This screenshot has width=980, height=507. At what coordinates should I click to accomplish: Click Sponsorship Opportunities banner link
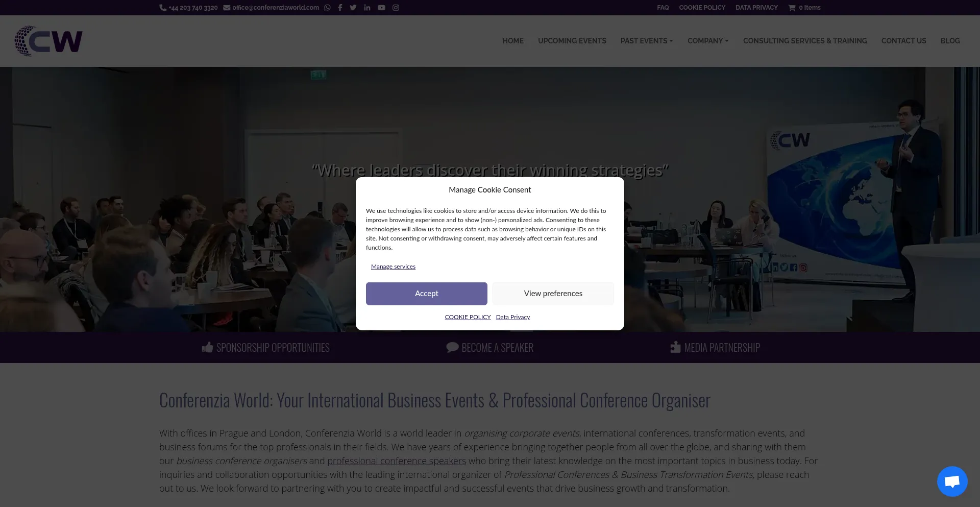click(266, 348)
